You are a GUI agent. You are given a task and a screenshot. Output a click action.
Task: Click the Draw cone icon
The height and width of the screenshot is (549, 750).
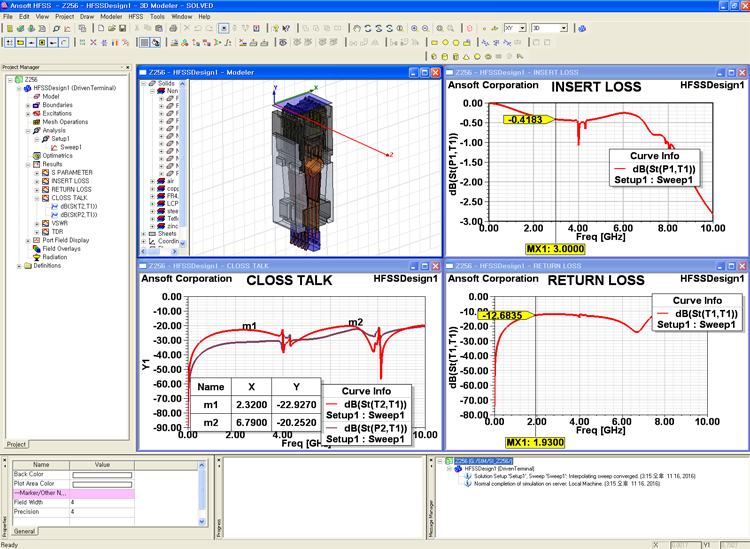pyautogui.click(x=466, y=56)
